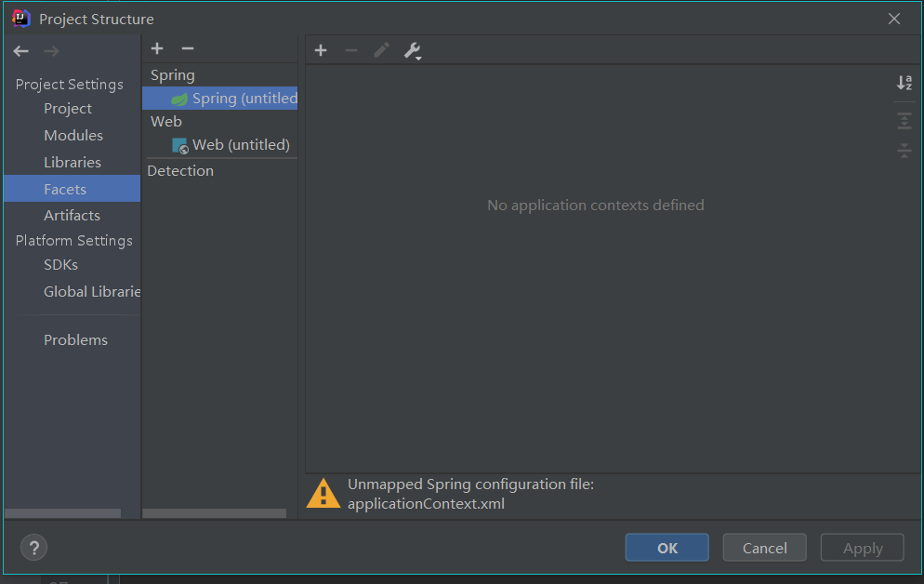Click the Spring leaf facet icon

(179, 99)
